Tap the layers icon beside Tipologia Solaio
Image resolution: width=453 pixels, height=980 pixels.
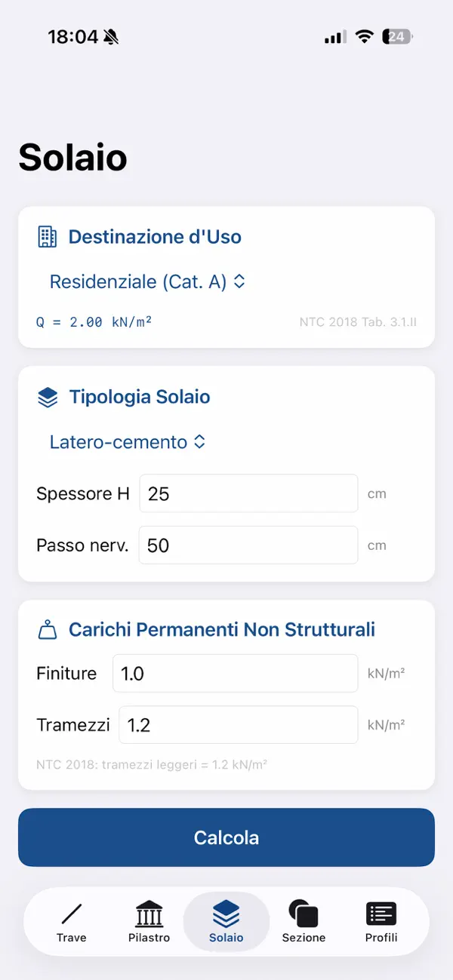point(48,397)
